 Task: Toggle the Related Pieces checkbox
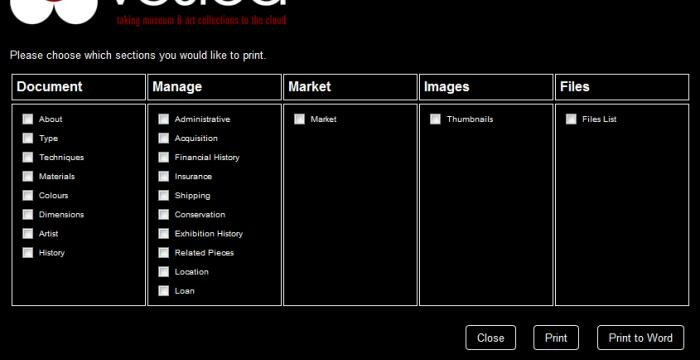164,253
